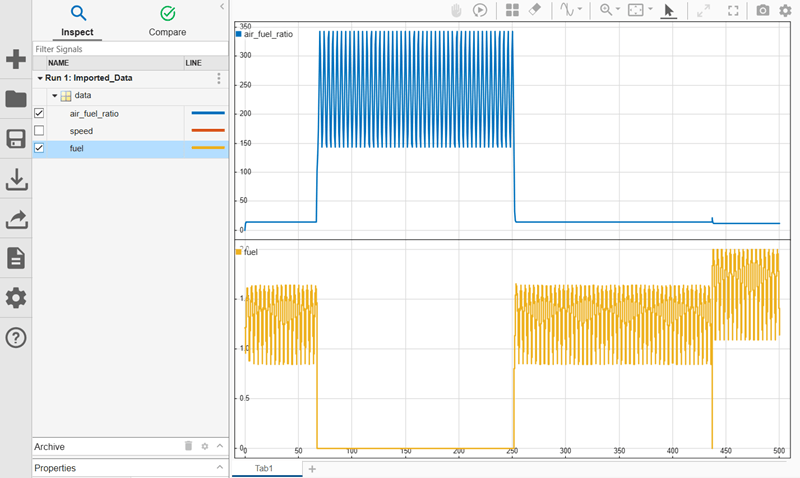Select the fuel signal row name
The height and width of the screenshot is (478, 800).
(77, 148)
